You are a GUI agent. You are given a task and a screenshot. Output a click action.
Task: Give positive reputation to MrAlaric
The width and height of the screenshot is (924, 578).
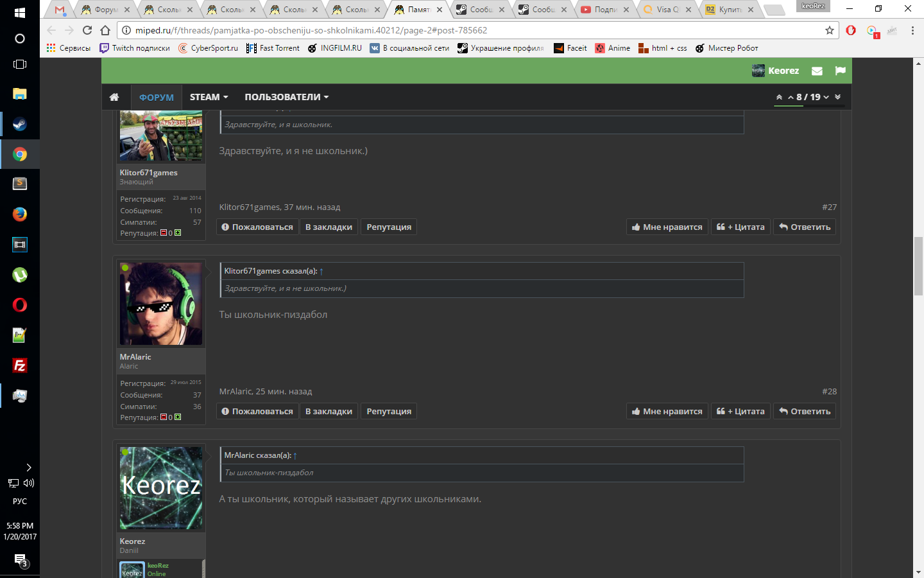click(x=178, y=417)
